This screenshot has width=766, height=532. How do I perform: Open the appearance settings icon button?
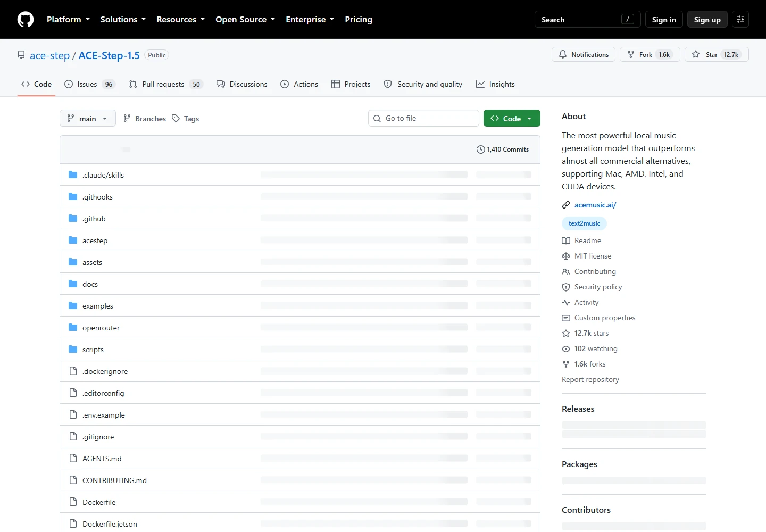coord(740,20)
